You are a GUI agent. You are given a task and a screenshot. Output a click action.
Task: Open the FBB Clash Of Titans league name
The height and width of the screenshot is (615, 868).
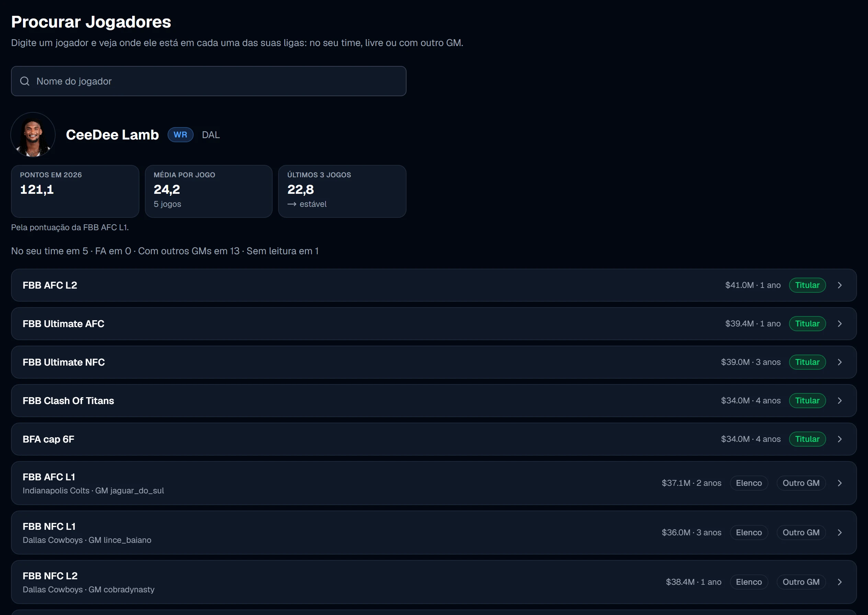68,401
